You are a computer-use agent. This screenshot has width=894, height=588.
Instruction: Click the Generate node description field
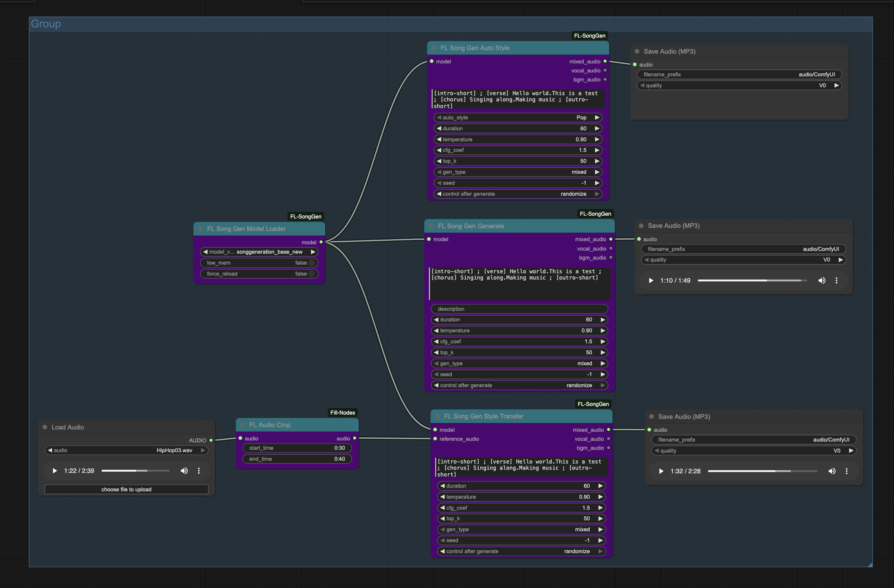(x=519, y=309)
